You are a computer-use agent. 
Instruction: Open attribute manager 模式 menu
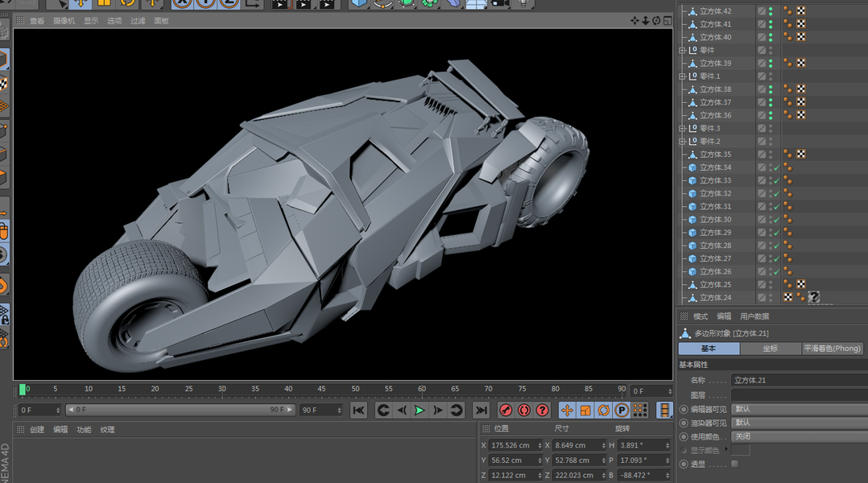[701, 316]
